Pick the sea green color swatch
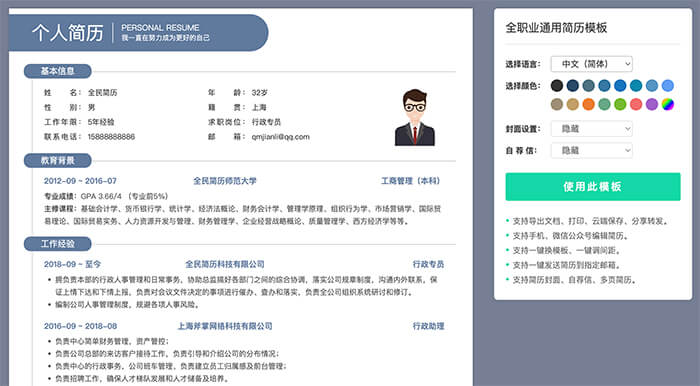The image size is (700, 386). coord(604,104)
